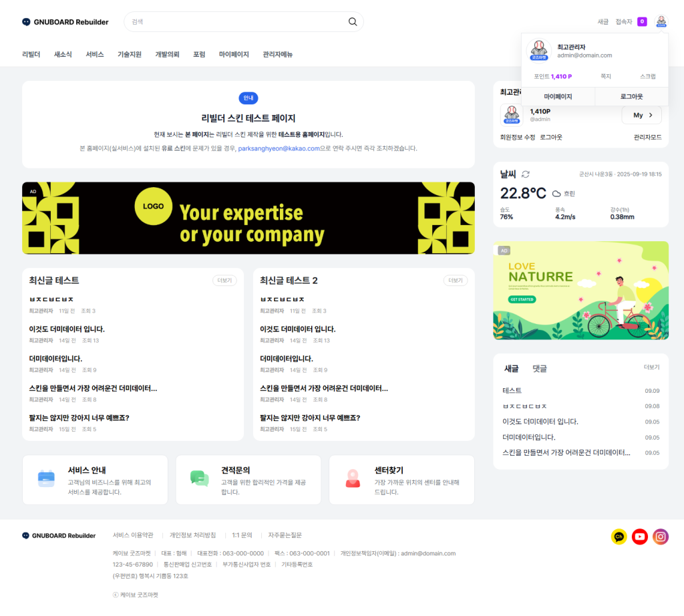Click 서비스 이용약관 in the footer

tap(133, 535)
